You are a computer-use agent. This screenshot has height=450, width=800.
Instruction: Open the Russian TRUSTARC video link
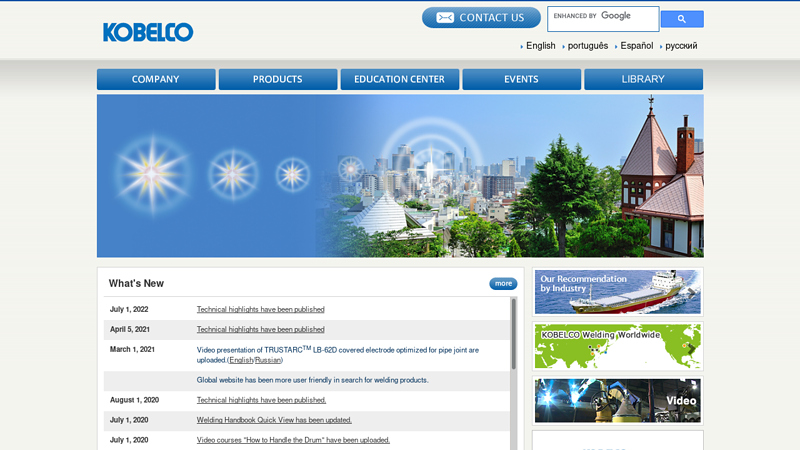click(x=268, y=360)
